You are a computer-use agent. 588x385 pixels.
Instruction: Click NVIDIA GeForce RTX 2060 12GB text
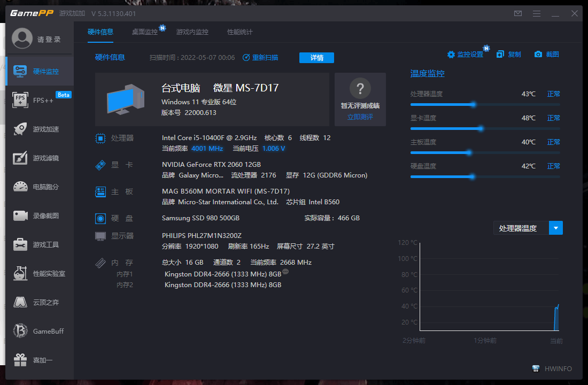pos(211,164)
